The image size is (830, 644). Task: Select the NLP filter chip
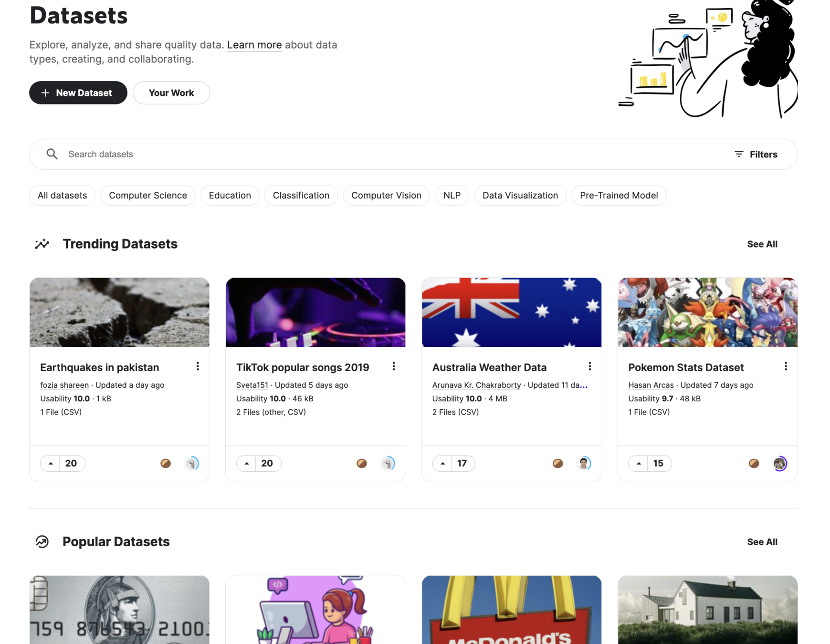point(452,195)
